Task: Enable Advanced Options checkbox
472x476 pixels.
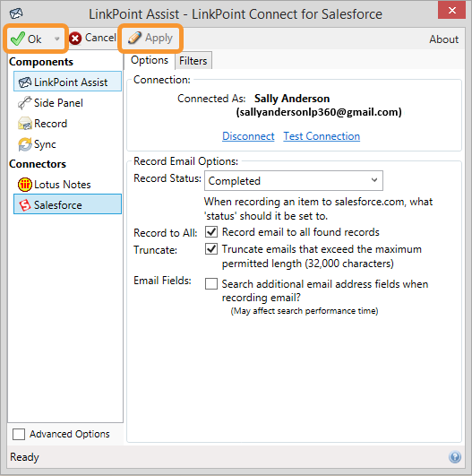Action: 19,434
